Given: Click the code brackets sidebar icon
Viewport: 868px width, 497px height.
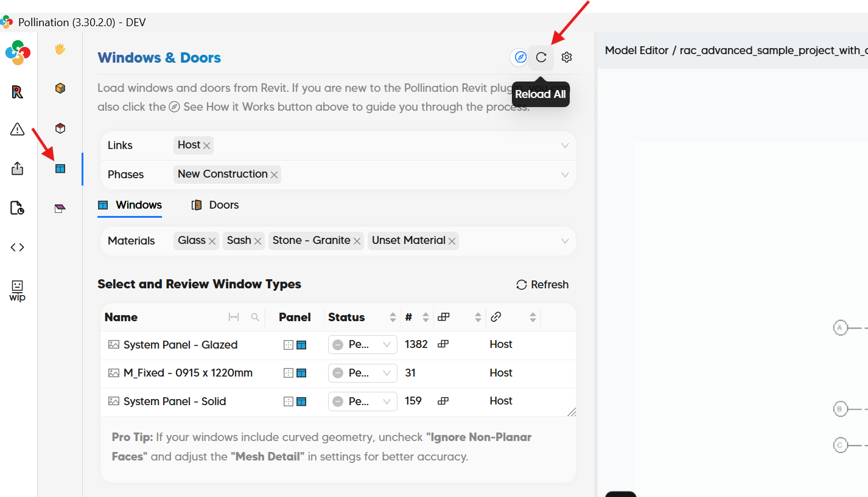Looking at the screenshot, I should 17,247.
